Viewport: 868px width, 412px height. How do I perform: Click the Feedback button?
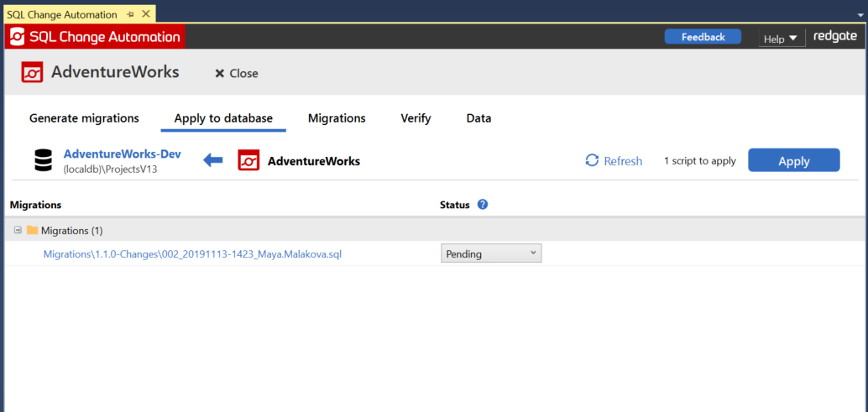pos(703,37)
